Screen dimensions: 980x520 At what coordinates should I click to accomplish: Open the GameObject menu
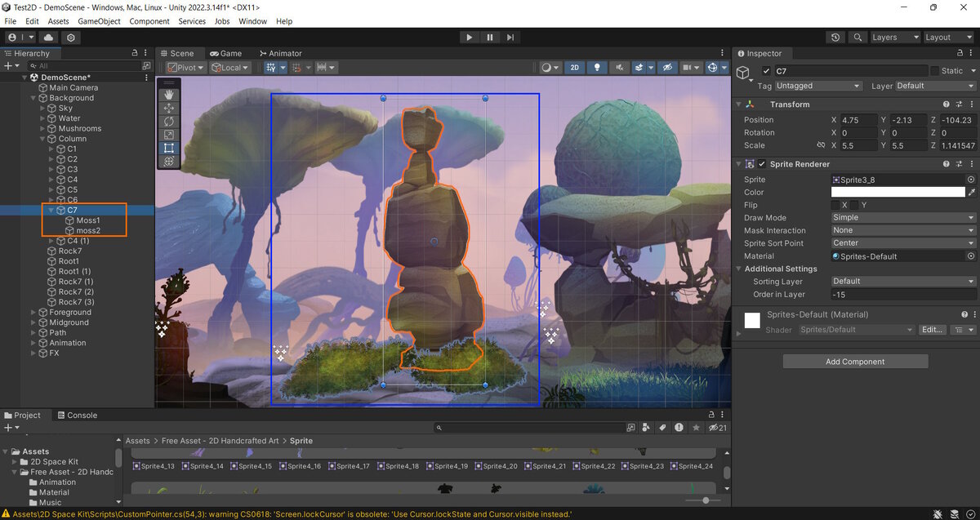(x=99, y=21)
